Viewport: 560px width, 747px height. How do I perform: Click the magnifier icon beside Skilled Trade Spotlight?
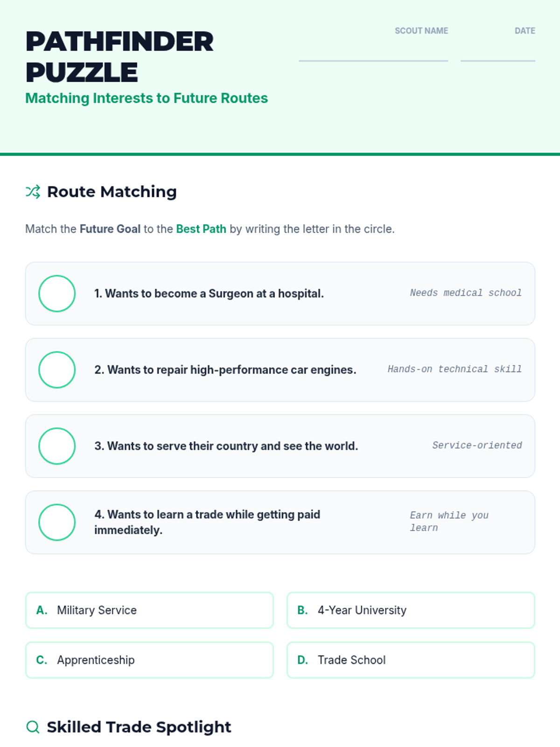pyautogui.click(x=33, y=727)
